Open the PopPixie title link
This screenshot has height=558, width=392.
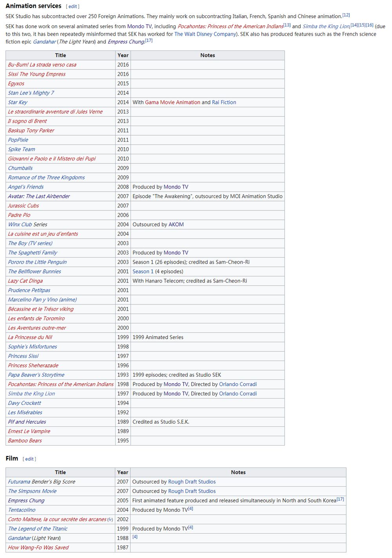(x=18, y=140)
